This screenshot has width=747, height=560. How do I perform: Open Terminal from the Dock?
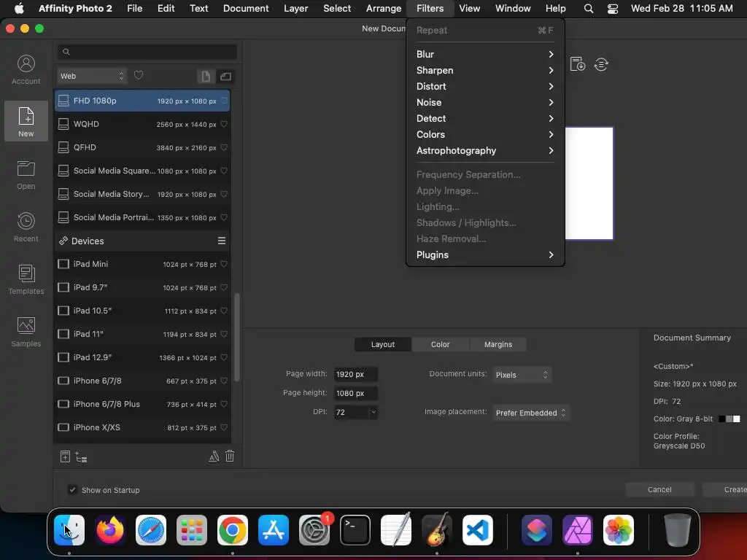coord(355,529)
